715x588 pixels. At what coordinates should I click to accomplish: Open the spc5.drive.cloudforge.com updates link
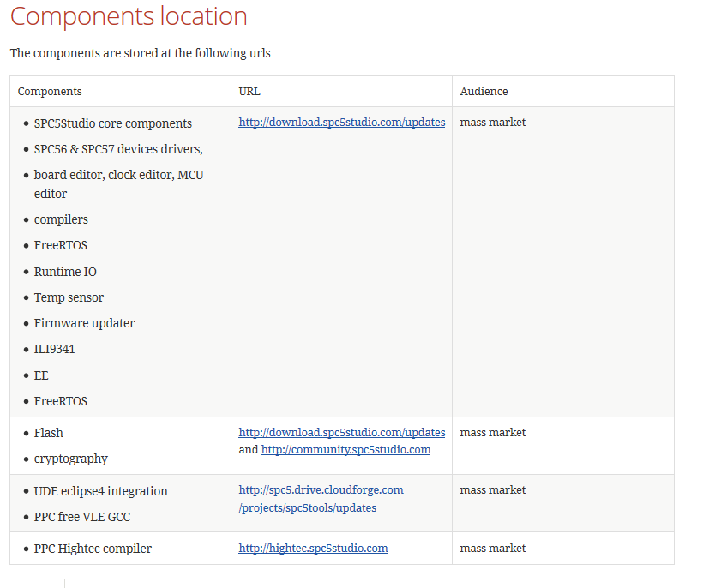click(321, 499)
